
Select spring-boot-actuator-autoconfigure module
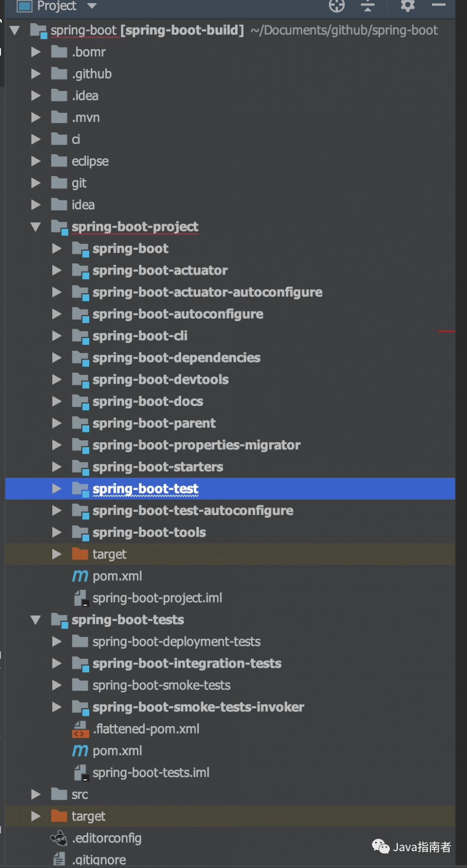pyautogui.click(x=207, y=292)
